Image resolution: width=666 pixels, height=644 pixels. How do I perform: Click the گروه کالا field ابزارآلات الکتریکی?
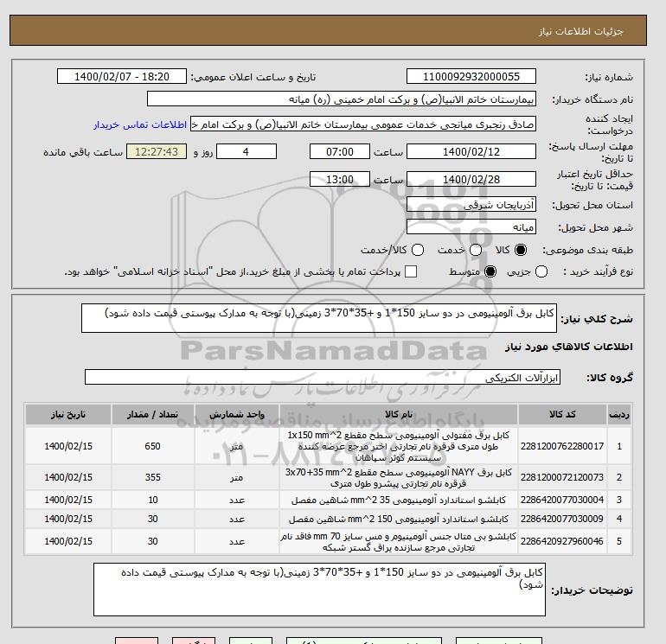point(323,377)
